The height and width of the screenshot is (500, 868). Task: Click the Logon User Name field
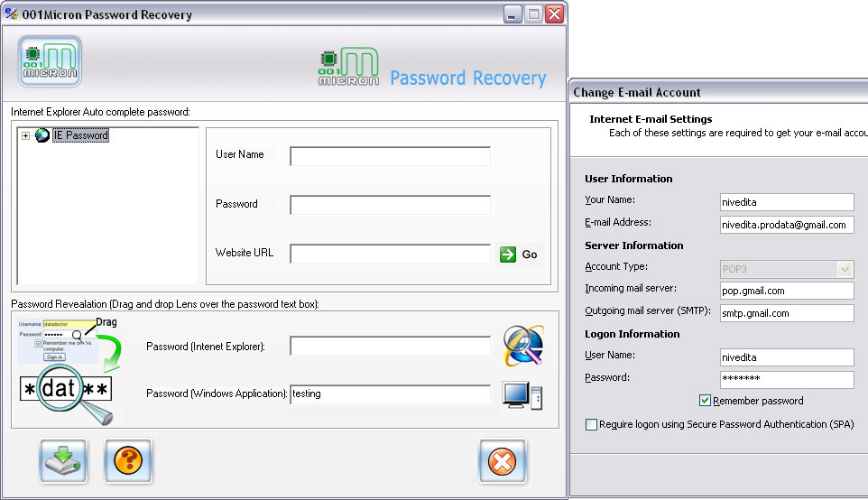(x=787, y=357)
